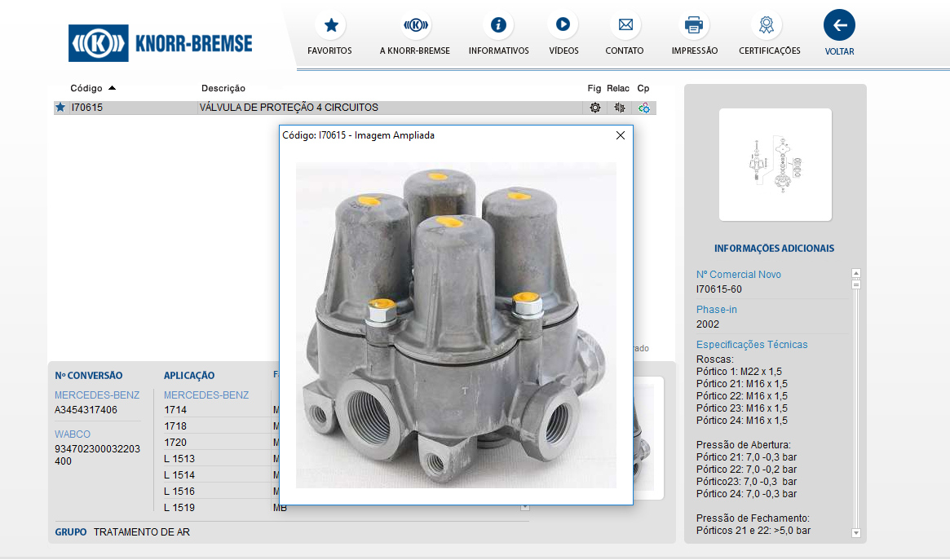Open the Favoritos star icon

coord(330,25)
